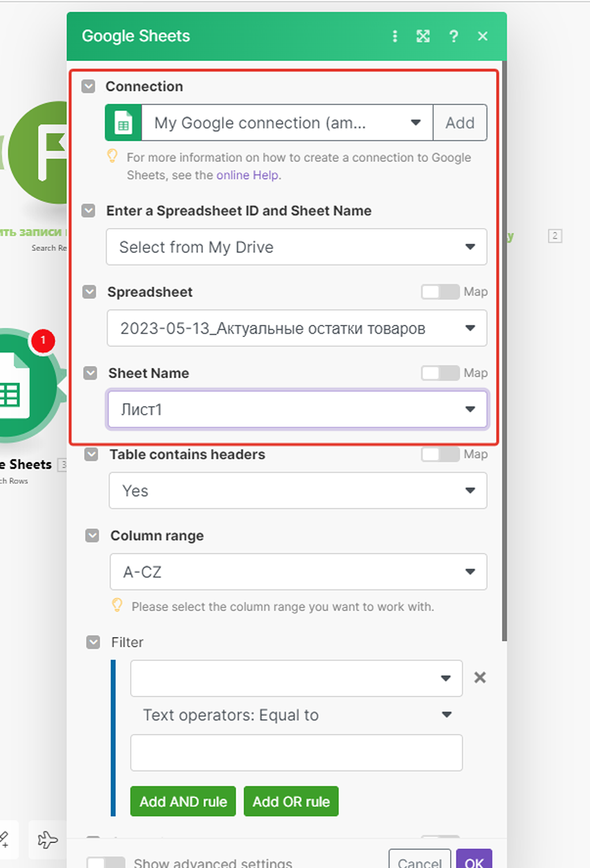Open the Spreadsheet selection dropdown
Screen dimensions: 590x868
(297, 329)
